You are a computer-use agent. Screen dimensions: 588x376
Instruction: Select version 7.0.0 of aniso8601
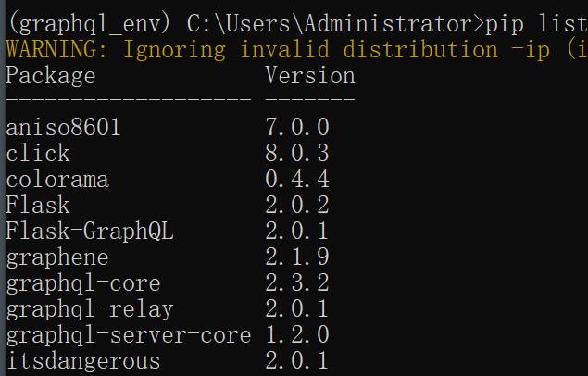297,127
